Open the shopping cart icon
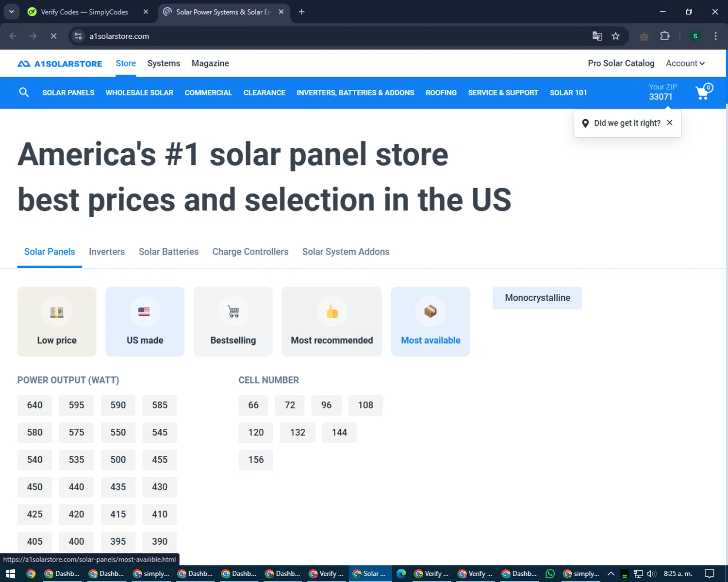Screen dimensions: 728x582 (x=704, y=92)
